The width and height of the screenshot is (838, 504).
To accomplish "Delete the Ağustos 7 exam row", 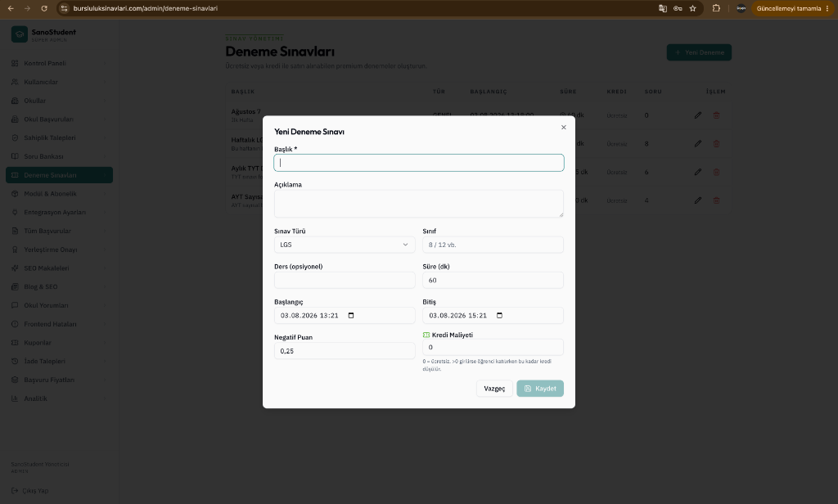I will [x=716, y=115].
